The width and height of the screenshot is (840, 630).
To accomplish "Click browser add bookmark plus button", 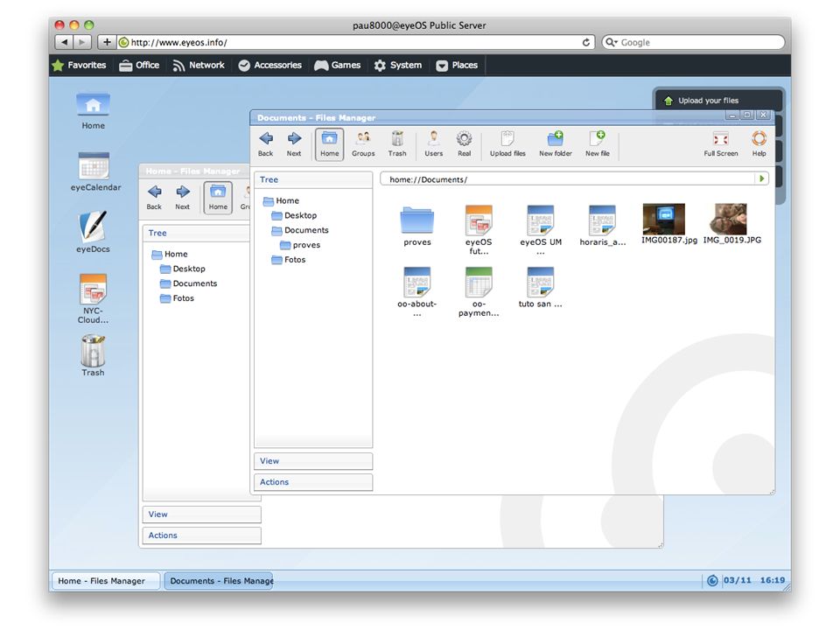I will point(107,42).
